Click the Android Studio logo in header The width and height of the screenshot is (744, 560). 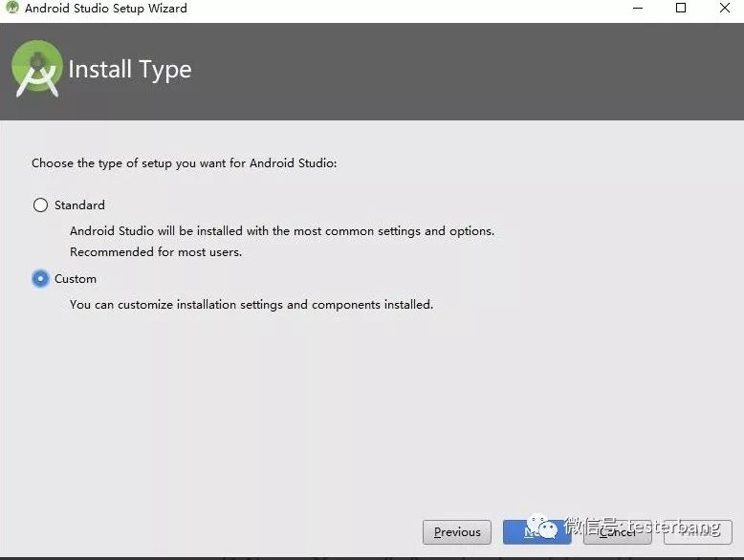(37, 69)
